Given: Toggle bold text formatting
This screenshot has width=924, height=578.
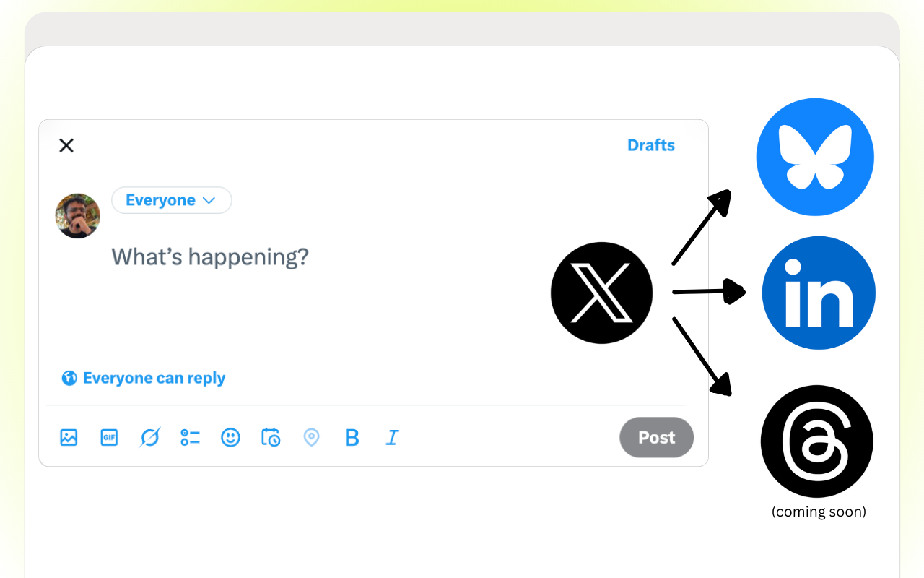Looking at the screenshot, I should coord(352,437).
